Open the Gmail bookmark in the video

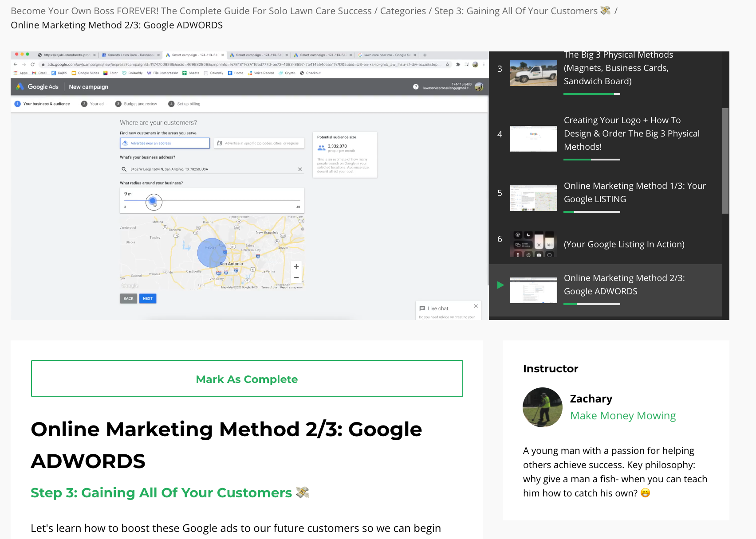(39, 73)
